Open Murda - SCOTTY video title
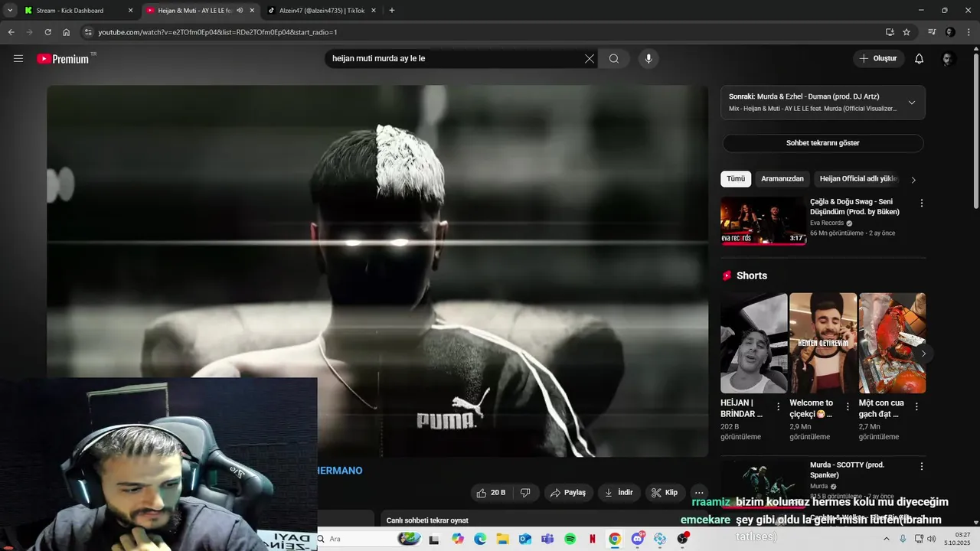 click(x=847, y=470)
